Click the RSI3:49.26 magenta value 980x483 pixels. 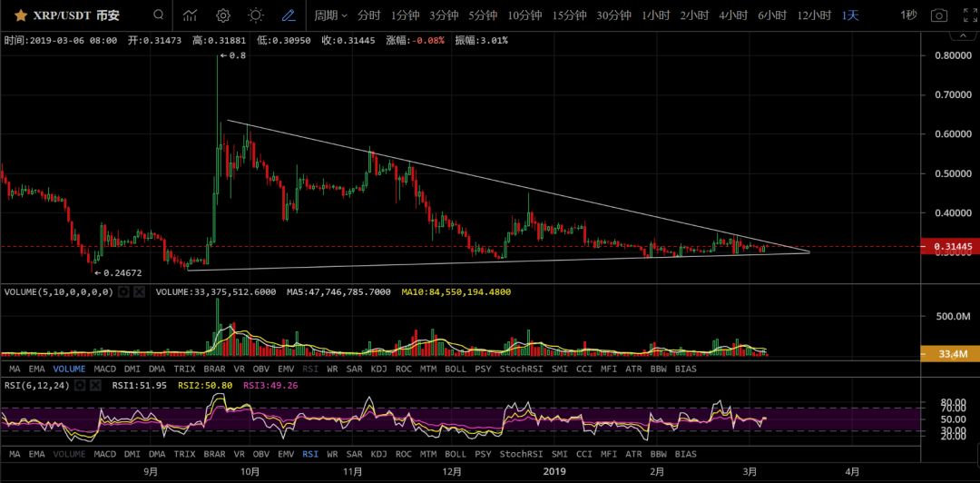click(270, 385)
